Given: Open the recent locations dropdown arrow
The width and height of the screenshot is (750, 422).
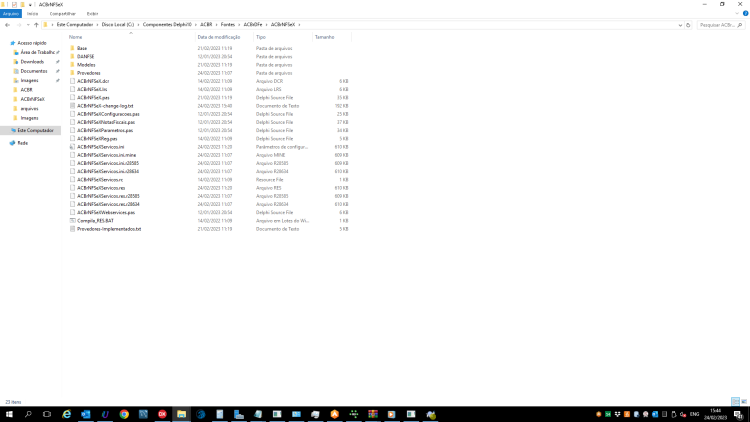Looking at the screenshot, I should point(28,25).
